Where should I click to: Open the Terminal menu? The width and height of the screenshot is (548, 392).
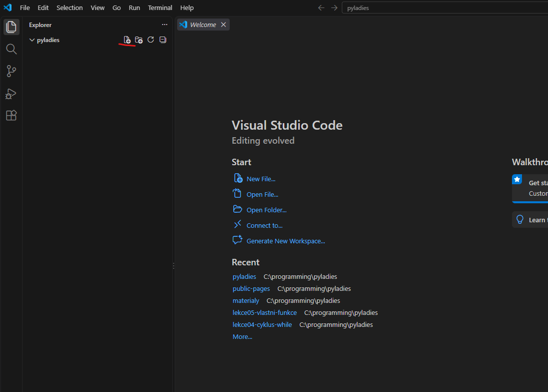[x=160, y=8]
